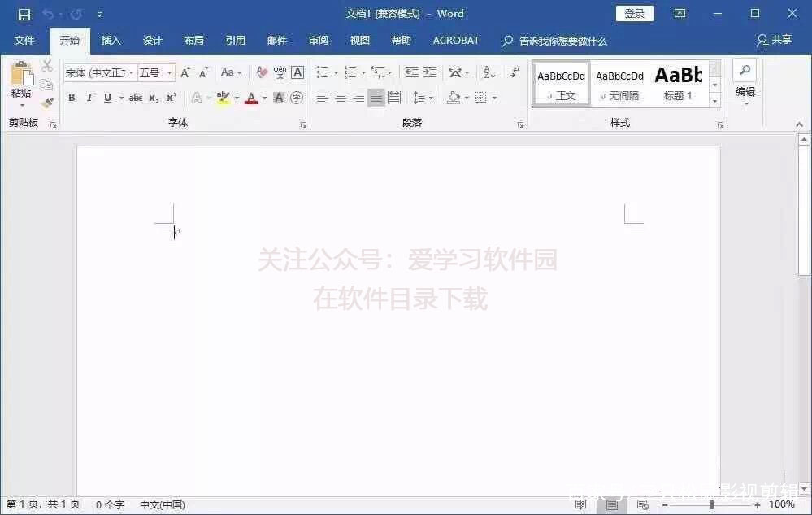Show or hide paragraph marks

coord(515,72)
